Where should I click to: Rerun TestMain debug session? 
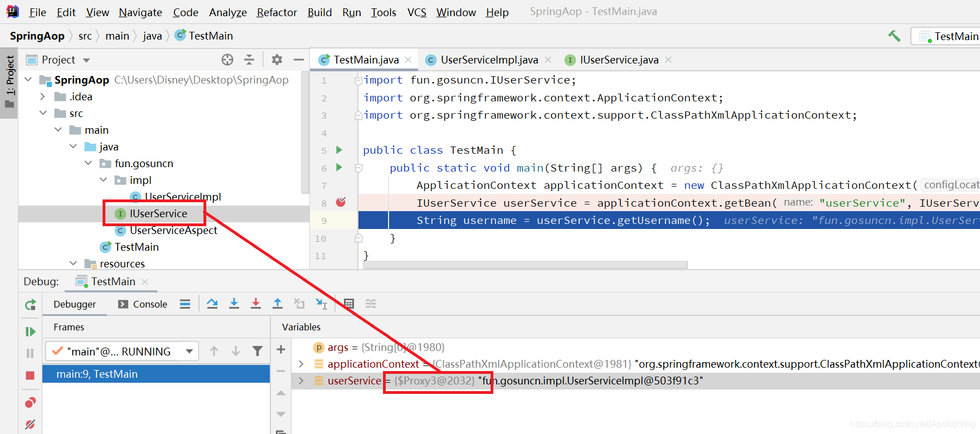(x=31, y=305)
